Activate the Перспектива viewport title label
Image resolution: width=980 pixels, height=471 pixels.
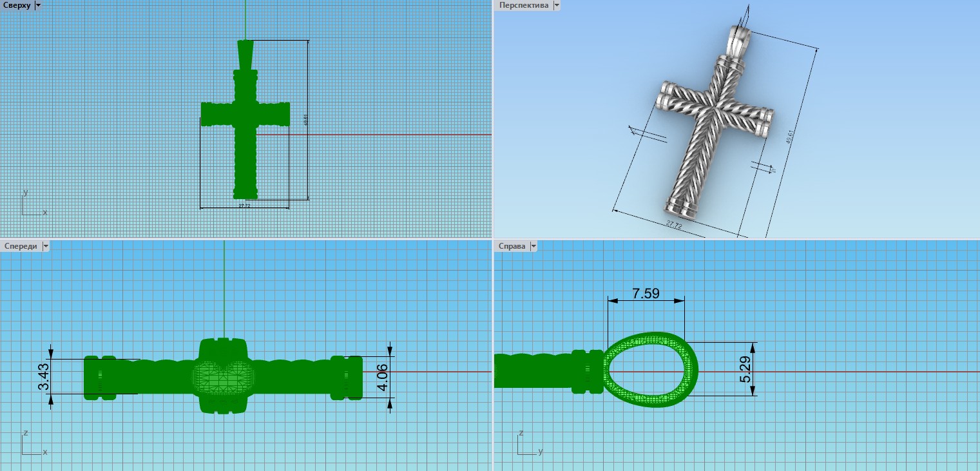pyautogui.click(x=524, y=5)
